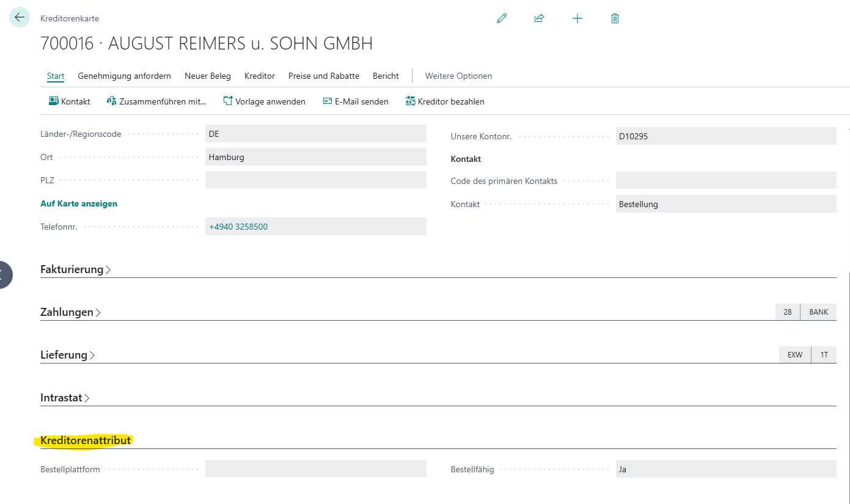850x504 pixels.
Task: Click Auf Karte anzeigen link
Action: 79,203
